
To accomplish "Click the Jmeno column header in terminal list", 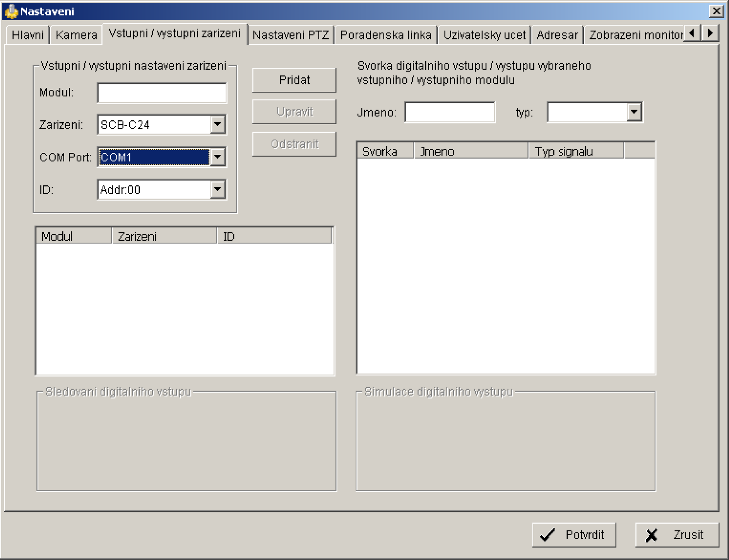I will pyautogui.click(x=471, y=151).
